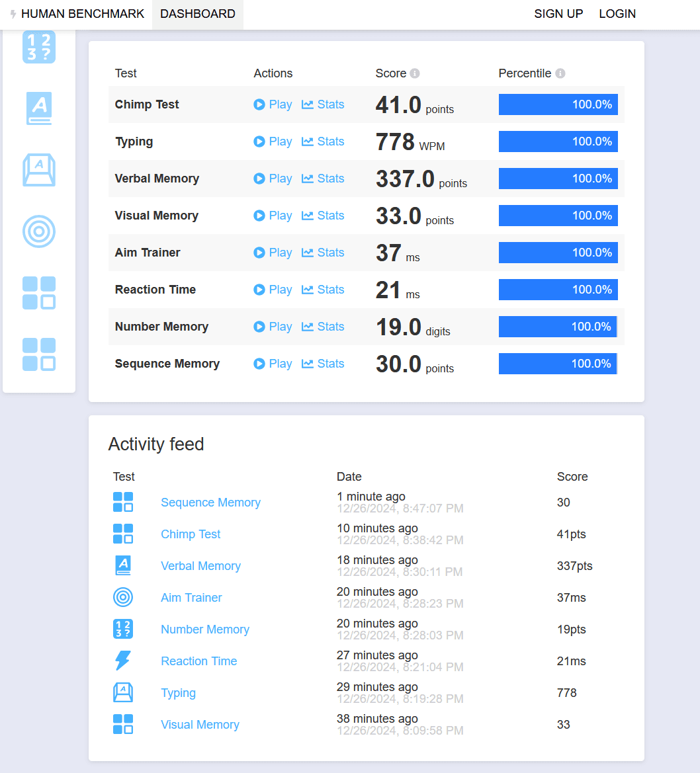Click the Percentile column info icon
This screenshot has width=700, height=773.
(x=560, y=73)
